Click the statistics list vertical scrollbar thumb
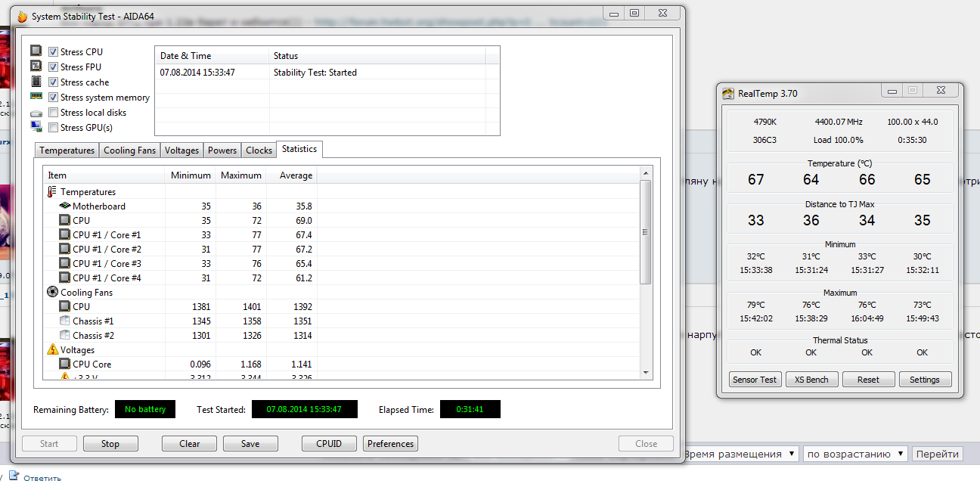This screenshot has height=487, width=980. 645,232
